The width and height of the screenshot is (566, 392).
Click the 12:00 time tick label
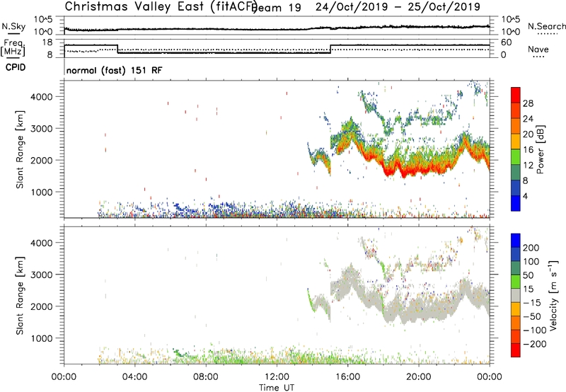(x=277, y=377)
